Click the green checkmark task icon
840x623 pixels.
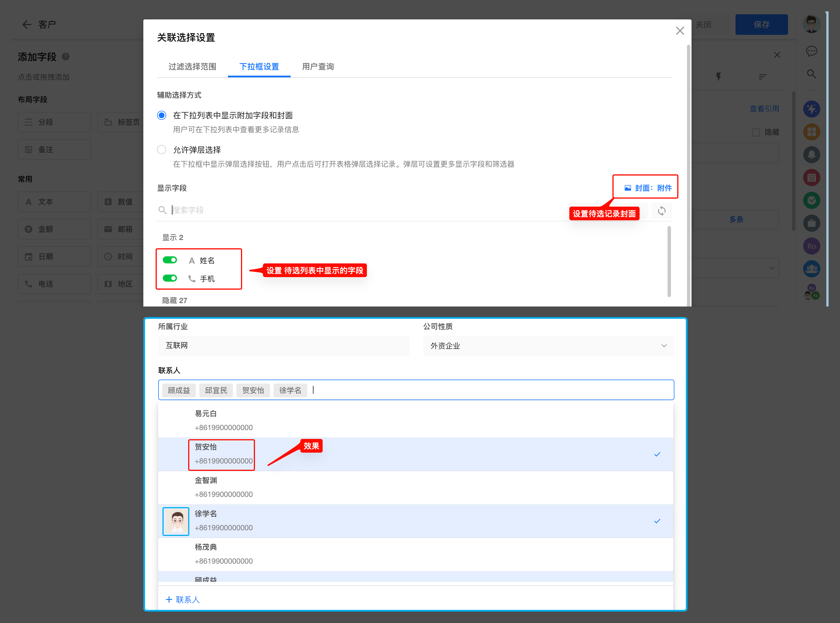pyautogui.click(x=811, y=200)
